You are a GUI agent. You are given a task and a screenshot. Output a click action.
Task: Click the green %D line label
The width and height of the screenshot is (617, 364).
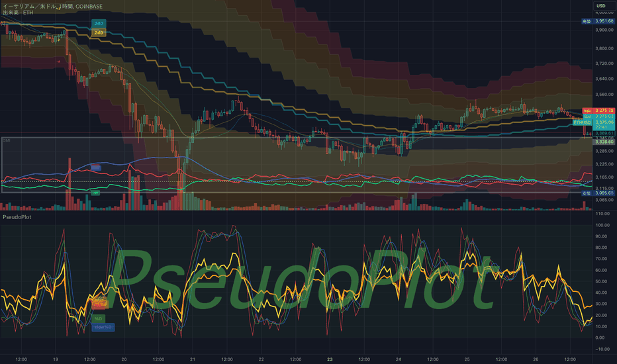[x=98, y=318]
